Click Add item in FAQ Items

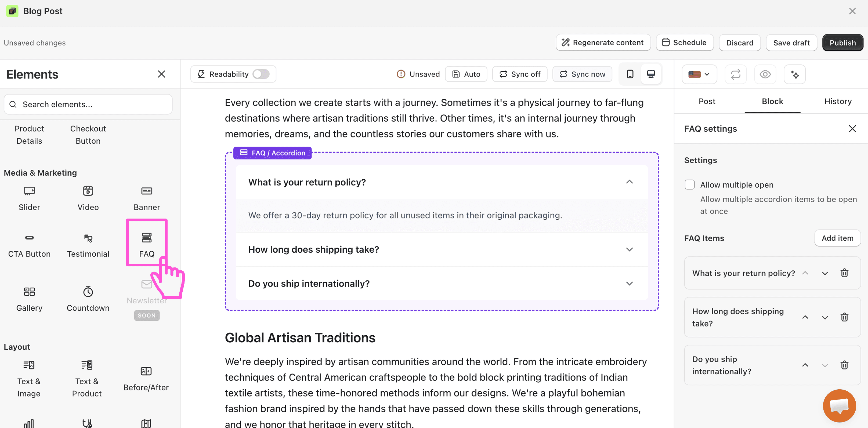[837, 238]
